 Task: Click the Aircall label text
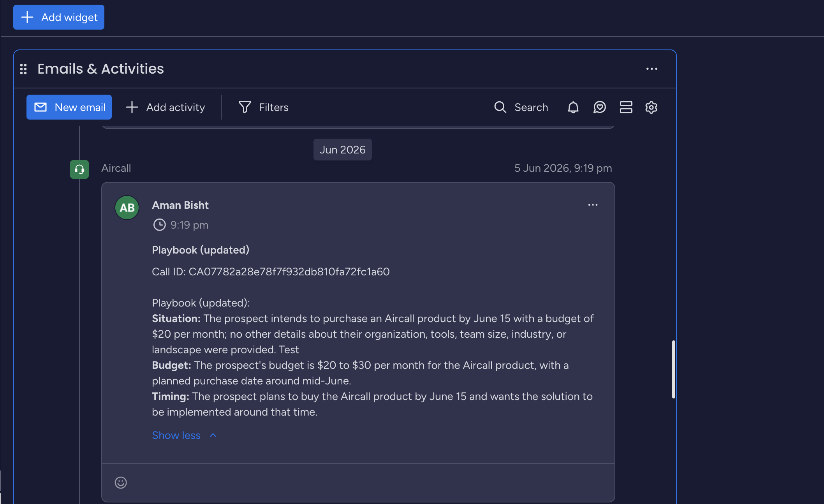pos(116,168)
